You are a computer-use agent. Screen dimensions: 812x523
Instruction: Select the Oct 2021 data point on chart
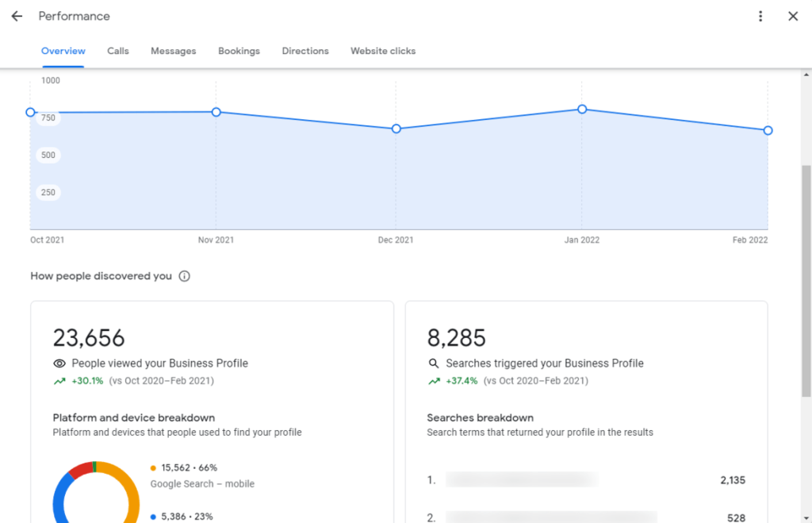click(x=31, y=112)
